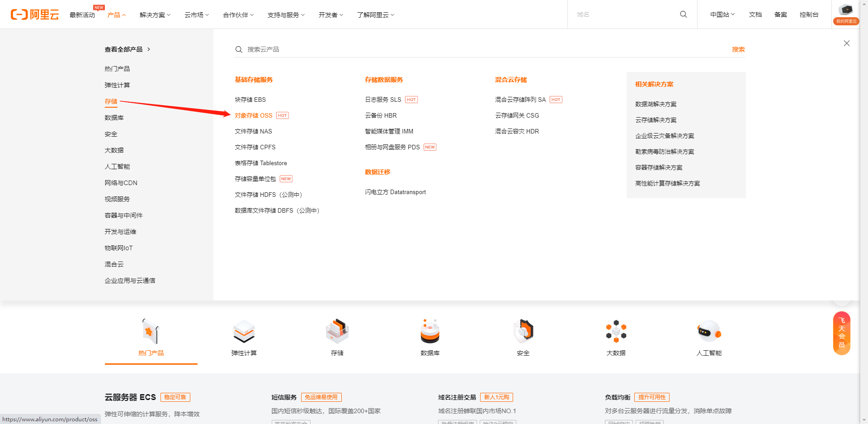Click the 域名 search input field
Viewport: 868px width, 424px height.
624,14
